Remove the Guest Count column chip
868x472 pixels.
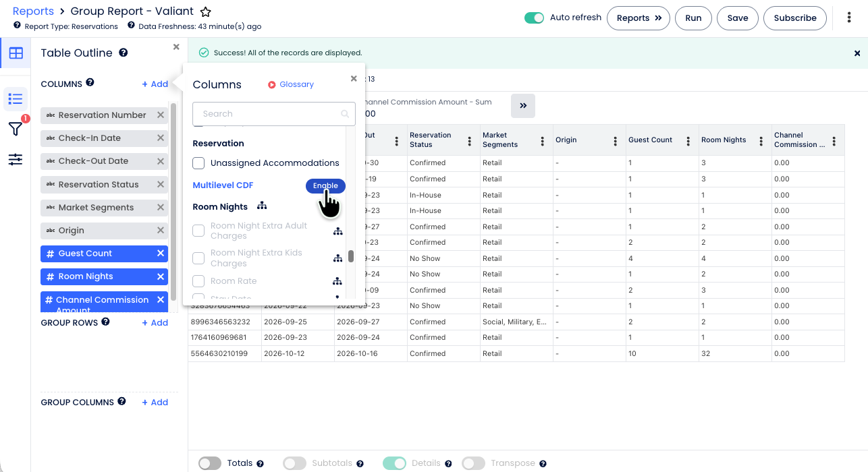[x=161, y=254]
